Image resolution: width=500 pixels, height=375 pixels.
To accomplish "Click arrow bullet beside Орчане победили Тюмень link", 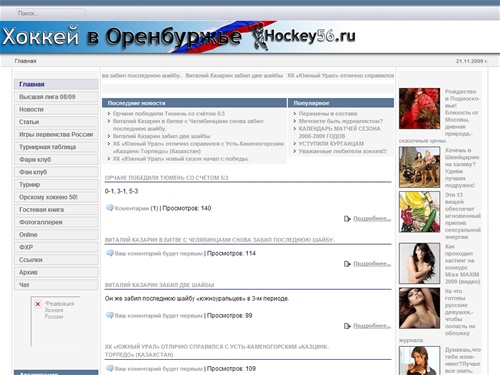I will point(109,114).
